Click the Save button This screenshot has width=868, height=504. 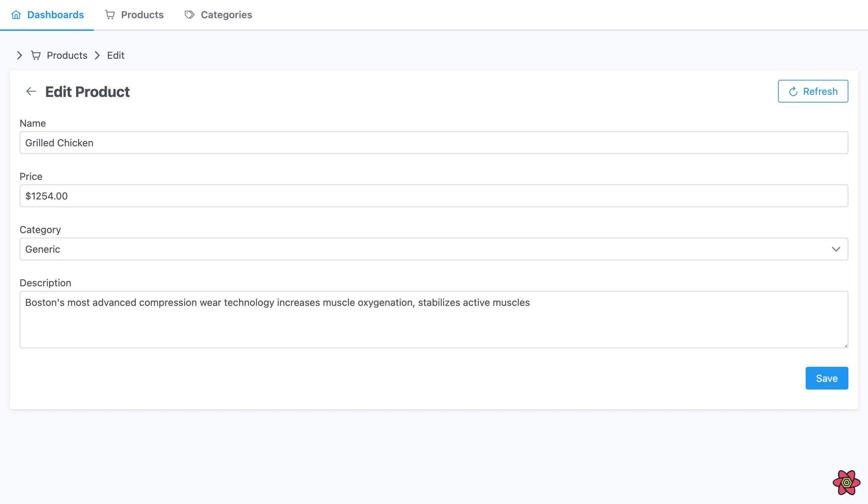click(x=827, y=378)
